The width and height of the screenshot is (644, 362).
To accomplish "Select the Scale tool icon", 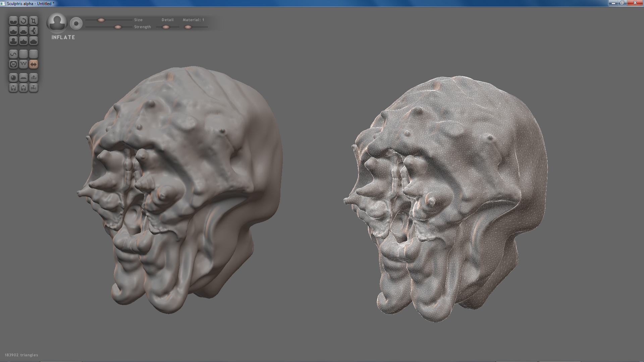I will 34,21.
